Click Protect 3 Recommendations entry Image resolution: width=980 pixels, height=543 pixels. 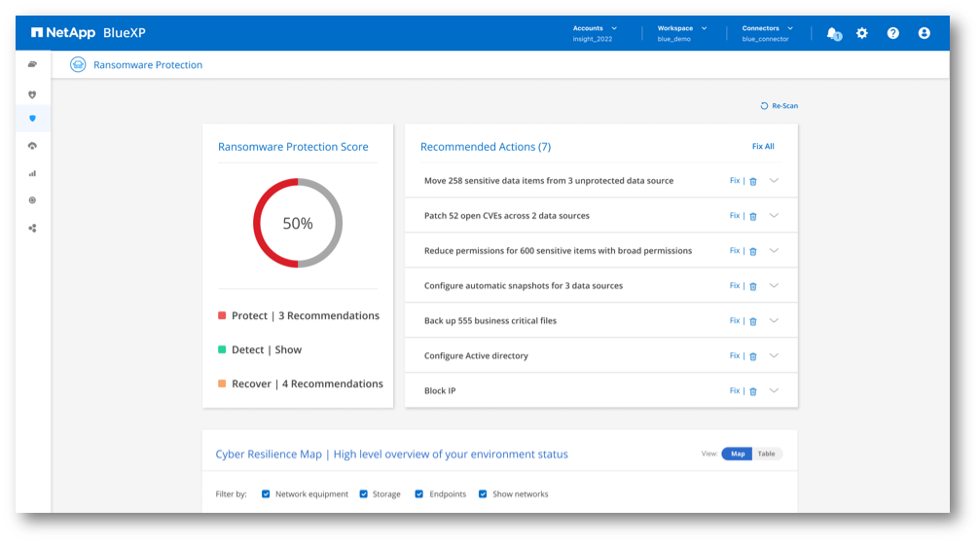[x=305, y=315]
